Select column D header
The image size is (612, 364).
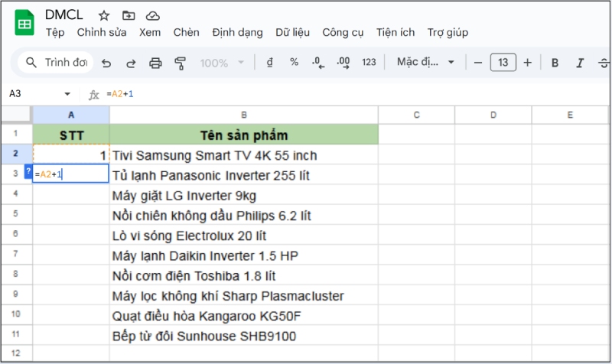[493, 115]
